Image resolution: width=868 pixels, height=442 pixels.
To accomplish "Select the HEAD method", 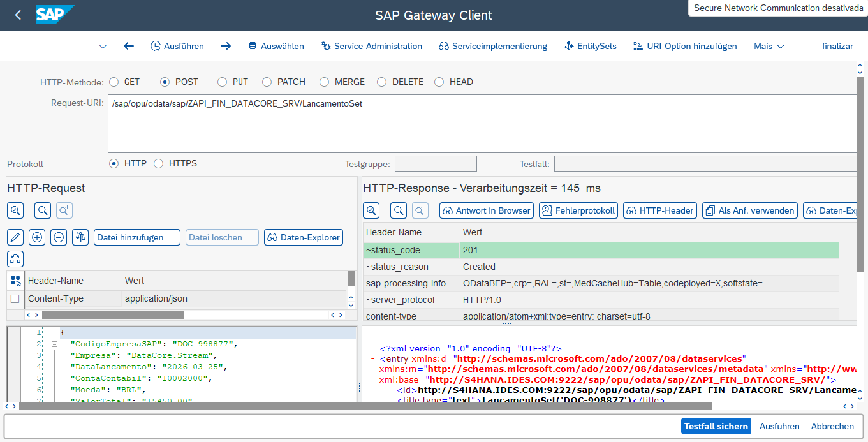I will click(439, 82).
